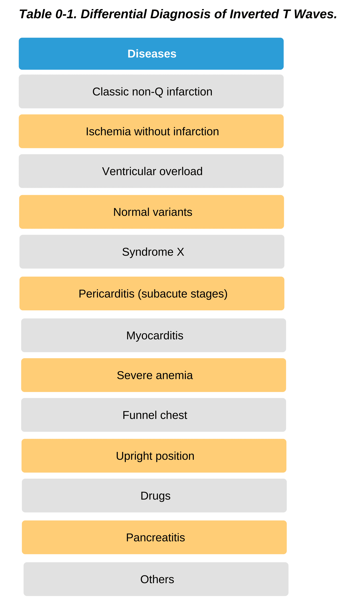Select the Others row
This screenshot has width=364, height=613.
(156, 579)
